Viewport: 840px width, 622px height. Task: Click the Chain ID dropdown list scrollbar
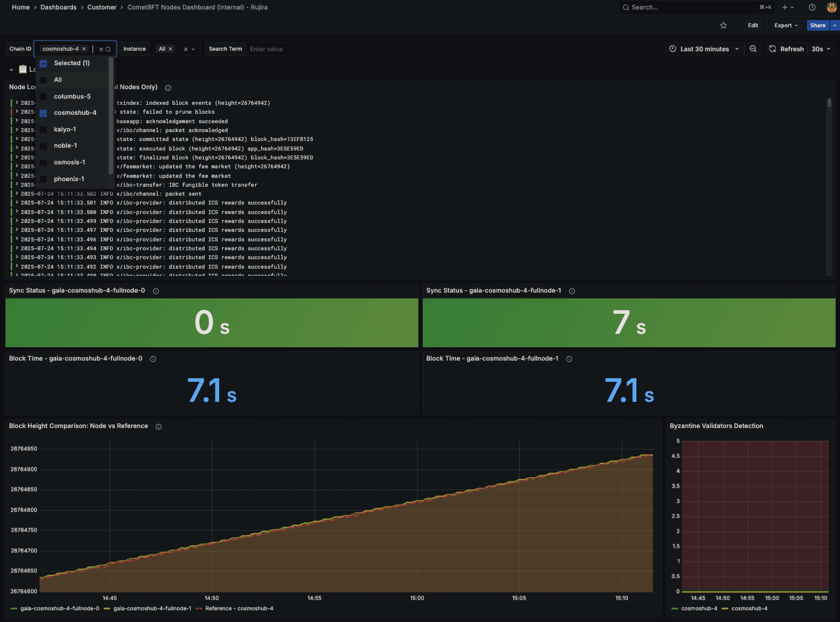(111, 116)
